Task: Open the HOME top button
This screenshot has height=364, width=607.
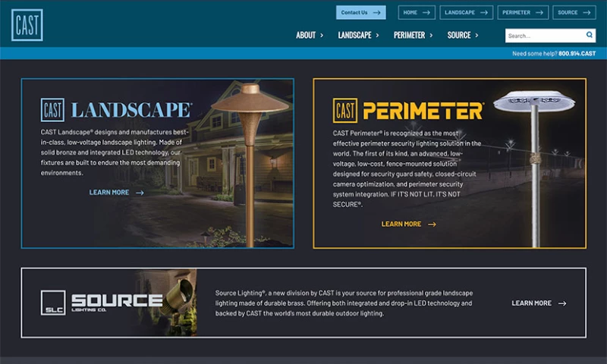Action: (x=417, y=12)
